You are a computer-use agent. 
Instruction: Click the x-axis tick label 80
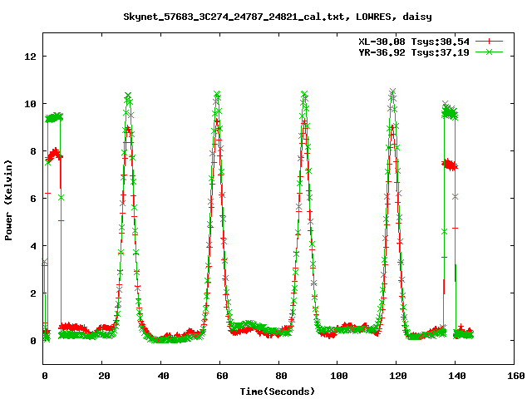tap(281, 376)
